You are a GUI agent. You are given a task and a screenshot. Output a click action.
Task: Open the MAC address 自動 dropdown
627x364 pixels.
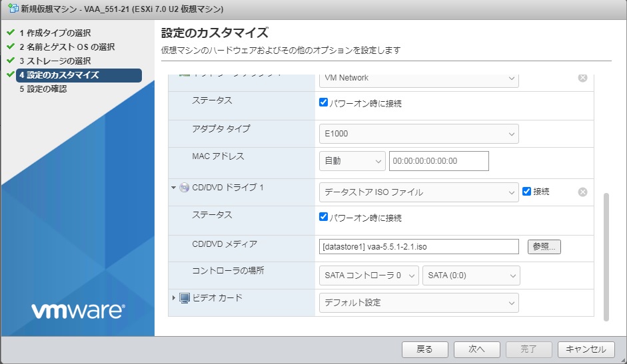(x=352, y=161)
